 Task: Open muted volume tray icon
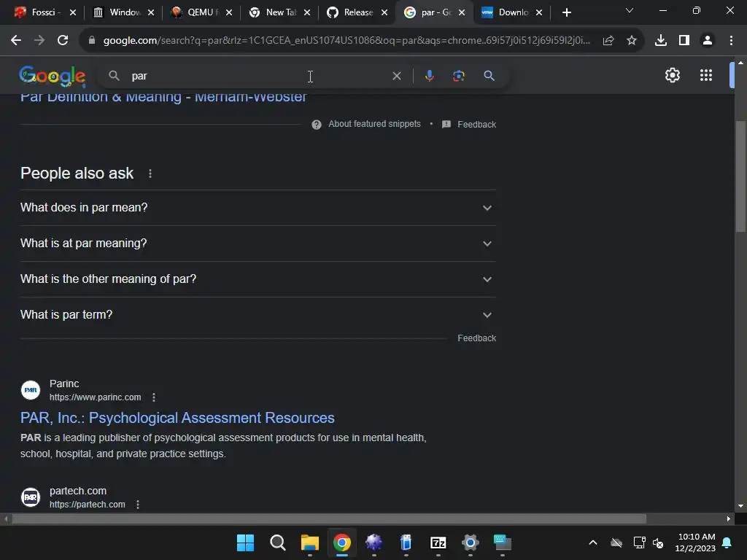(x=658, y=542)
